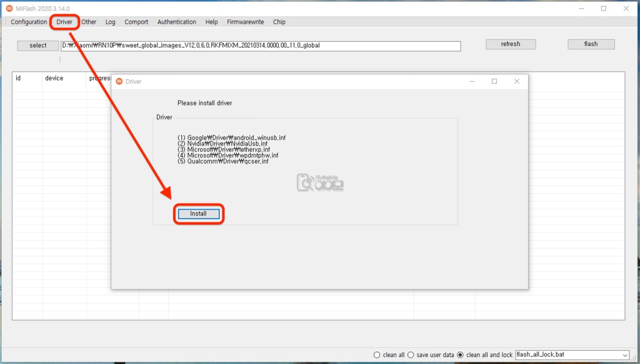
Task: Maximize the MiFlash main window
Action: (x=604, y=9)
